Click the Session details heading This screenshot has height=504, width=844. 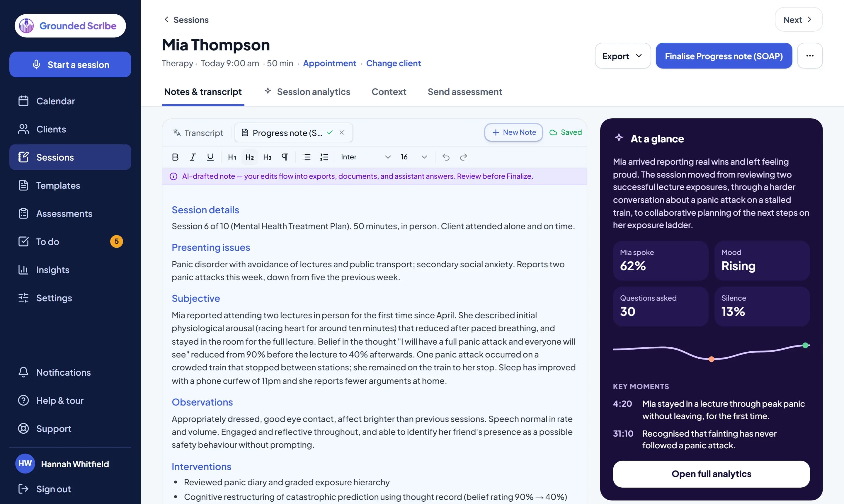[x=205, y=210]
